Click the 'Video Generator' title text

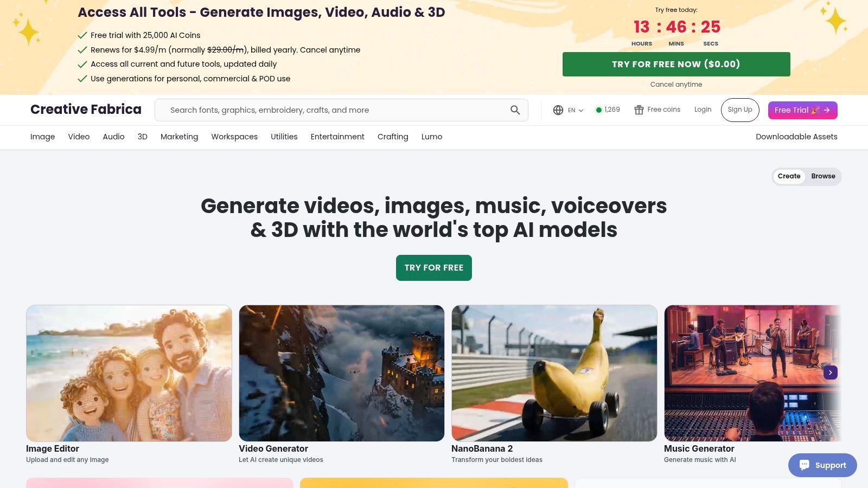[x=273, y=448]
